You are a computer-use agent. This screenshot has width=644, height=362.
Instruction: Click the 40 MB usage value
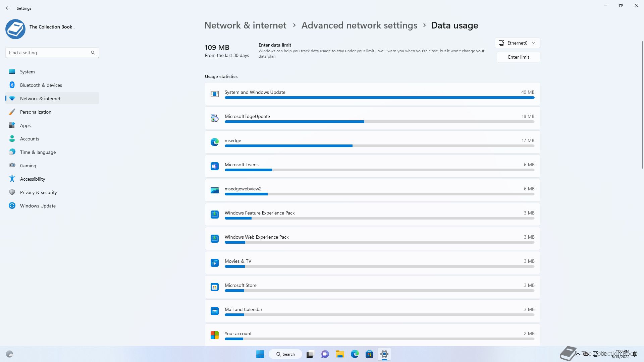pyautogui.click(x=528, y=92)
